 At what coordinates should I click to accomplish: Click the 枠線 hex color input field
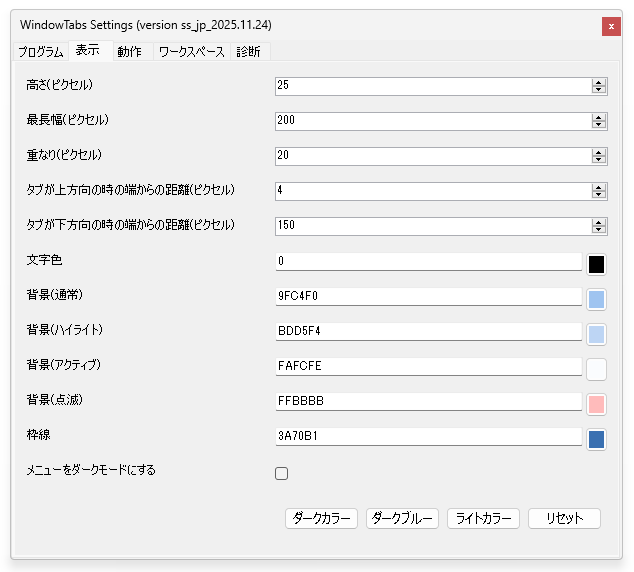click(428, 437)
